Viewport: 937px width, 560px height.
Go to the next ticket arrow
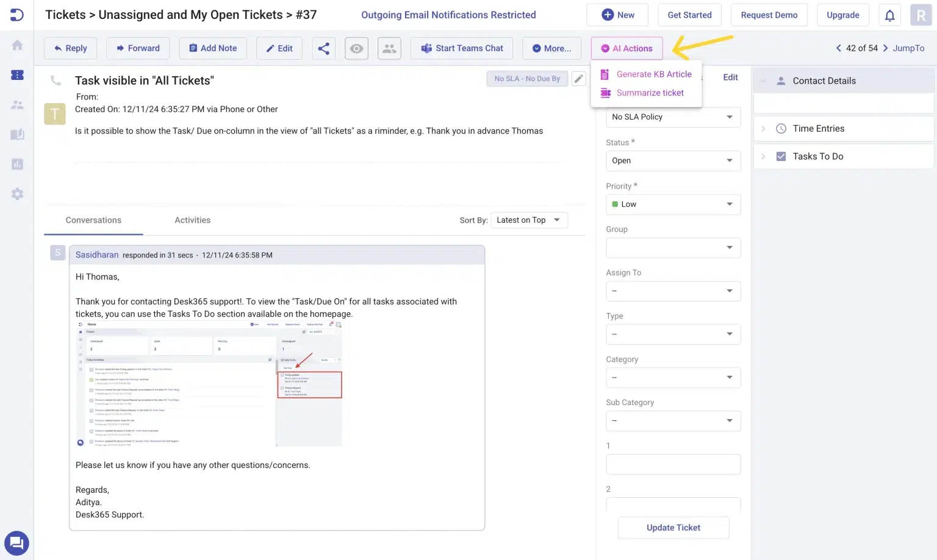click(885, 48)
